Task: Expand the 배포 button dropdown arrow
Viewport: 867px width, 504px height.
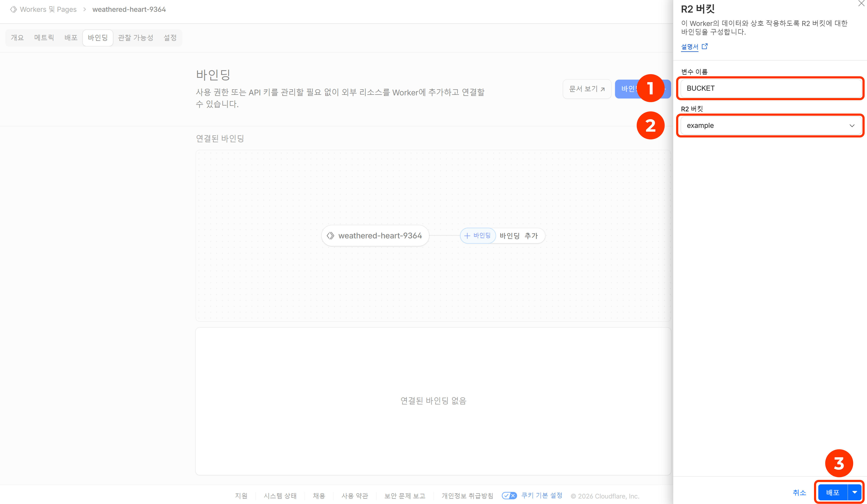Action: click(855, 492)
